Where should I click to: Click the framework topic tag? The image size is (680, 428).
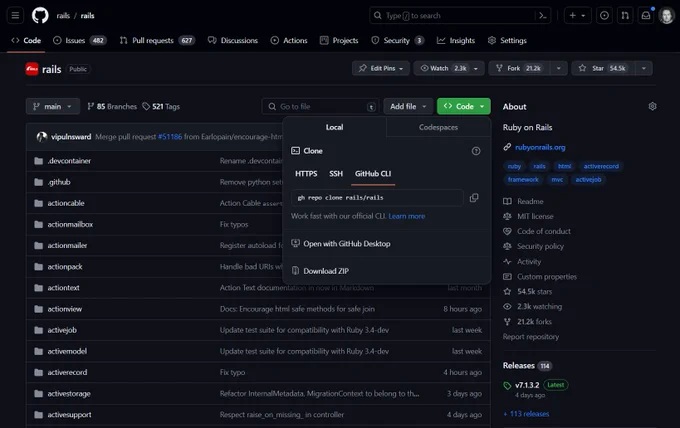click(x=523, y=180)
